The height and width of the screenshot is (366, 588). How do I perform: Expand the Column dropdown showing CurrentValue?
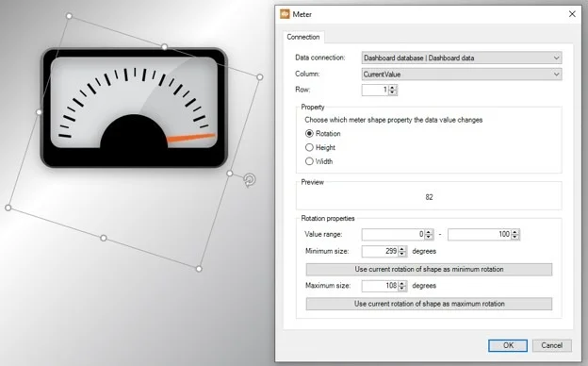[462, 75]
